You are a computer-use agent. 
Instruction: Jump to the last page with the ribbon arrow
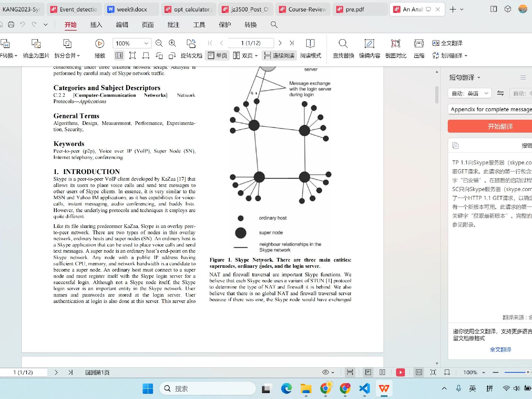(291, 43)
